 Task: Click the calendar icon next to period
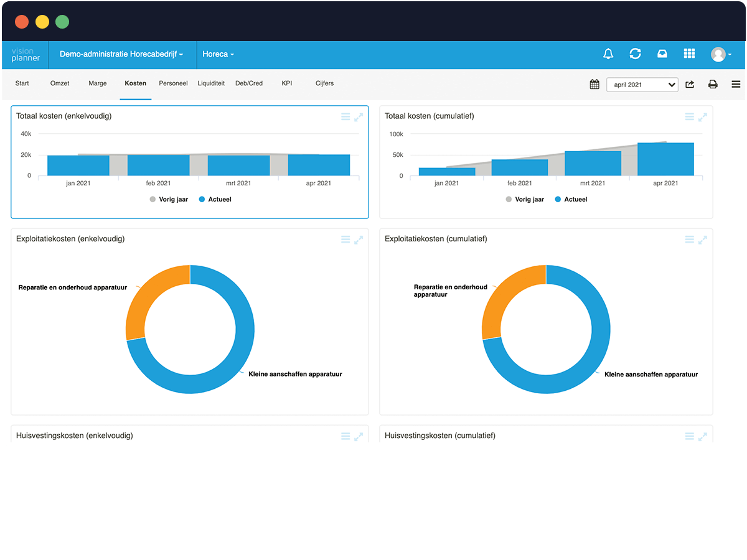click(x=594, y=85)
